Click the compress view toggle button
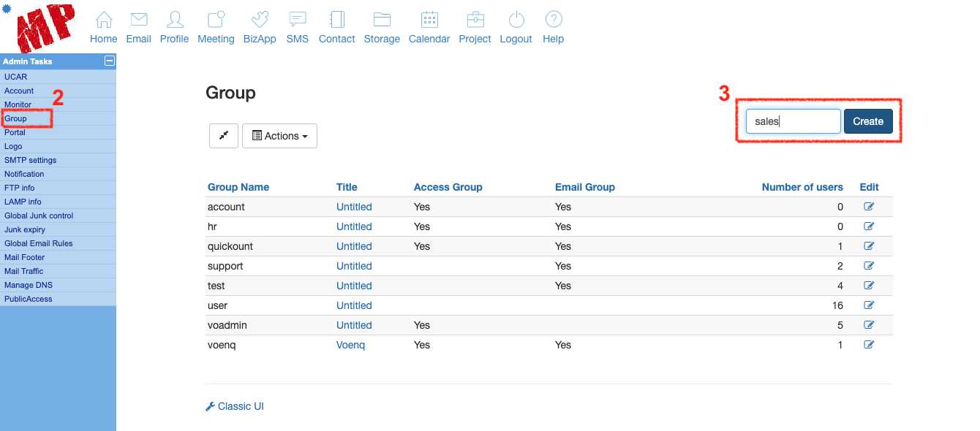 (x=224, y=136)
